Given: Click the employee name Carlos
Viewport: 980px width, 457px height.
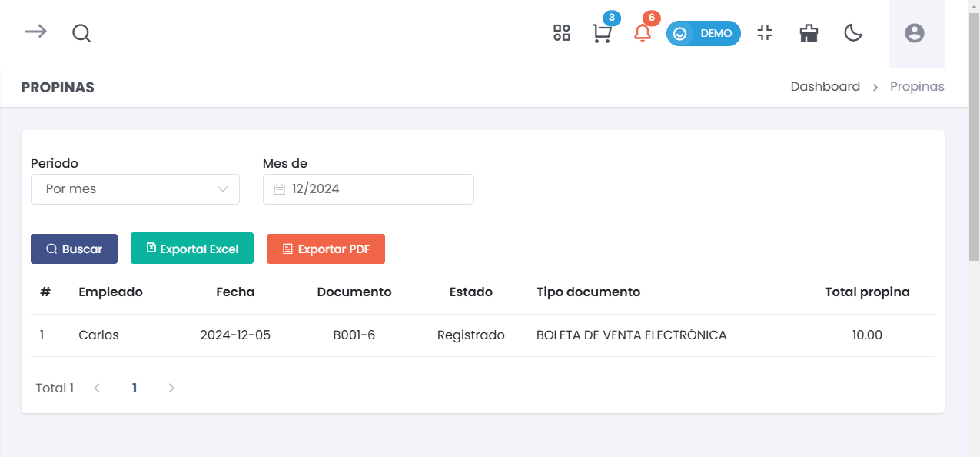Looking at the screenshot, I should (98, 335).
